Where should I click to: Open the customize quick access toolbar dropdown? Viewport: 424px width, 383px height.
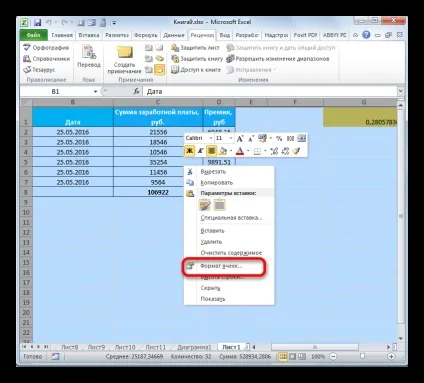click(114, 23)
